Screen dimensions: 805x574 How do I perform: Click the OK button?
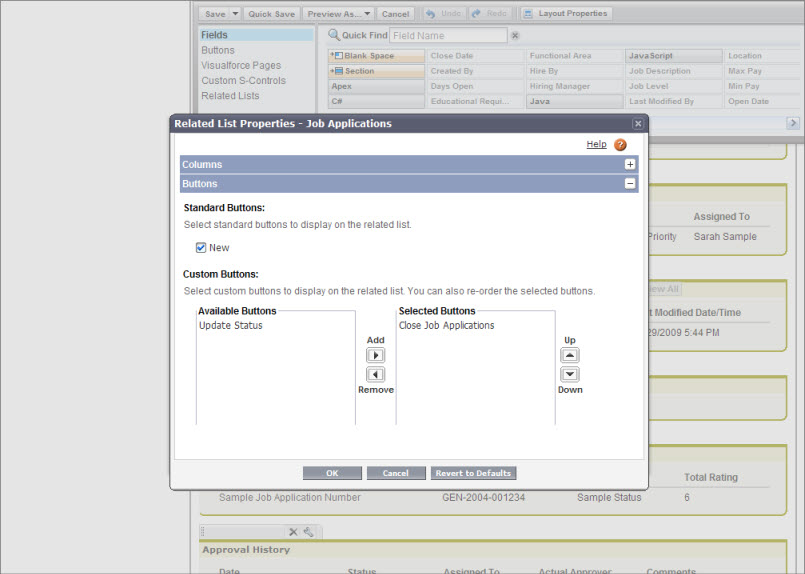point(332,473)
